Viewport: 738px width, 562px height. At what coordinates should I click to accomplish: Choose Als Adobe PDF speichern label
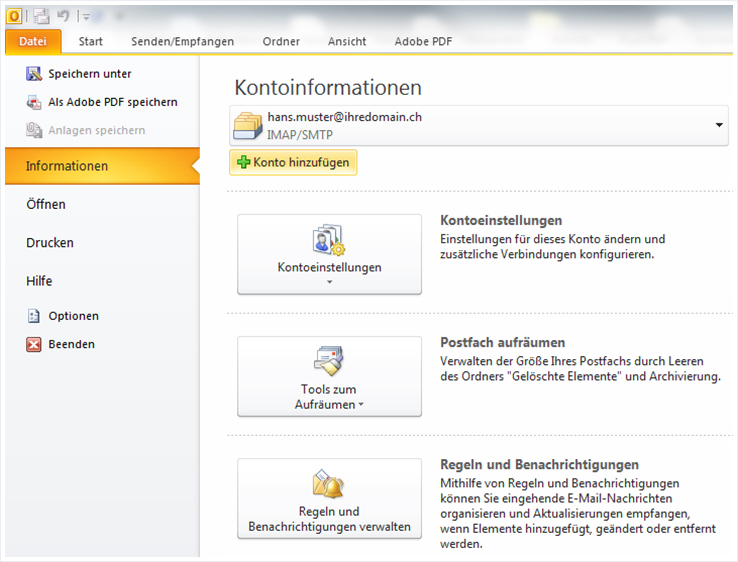[113, 102]
